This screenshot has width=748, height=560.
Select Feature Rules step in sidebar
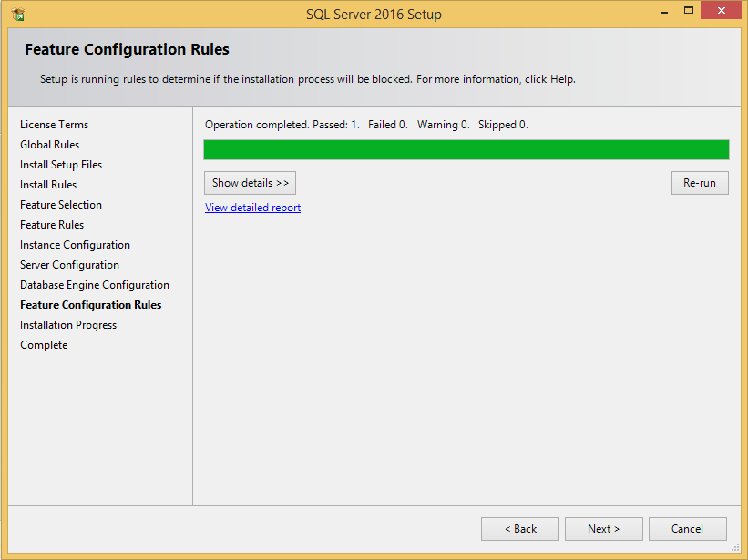coord(52,225)
